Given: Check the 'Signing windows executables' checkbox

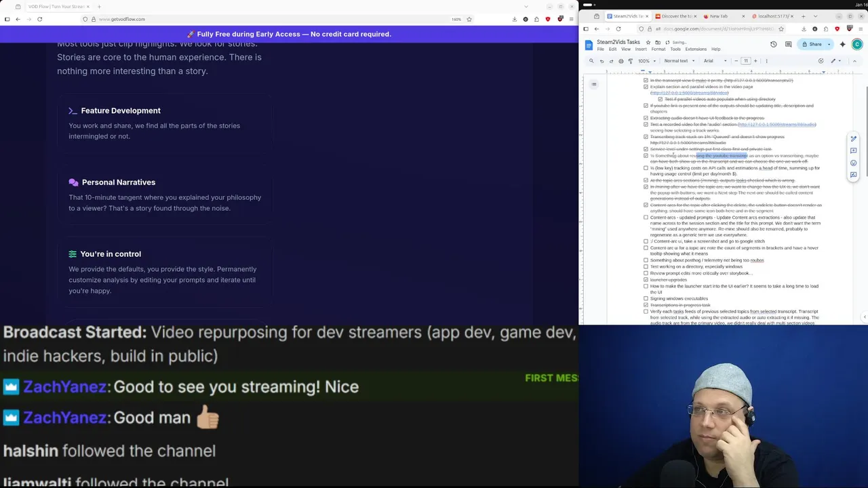Looking at the screenshot, I should coord(646,298).
